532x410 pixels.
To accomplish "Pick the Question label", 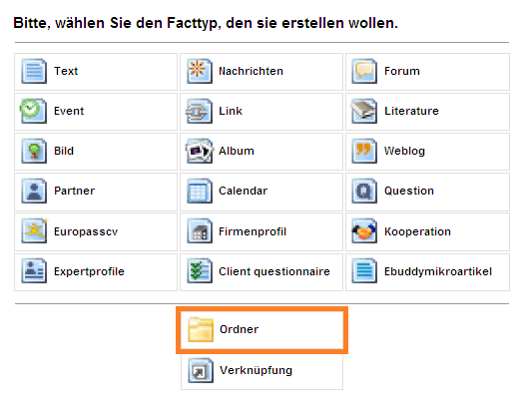I will click(409, 191).
